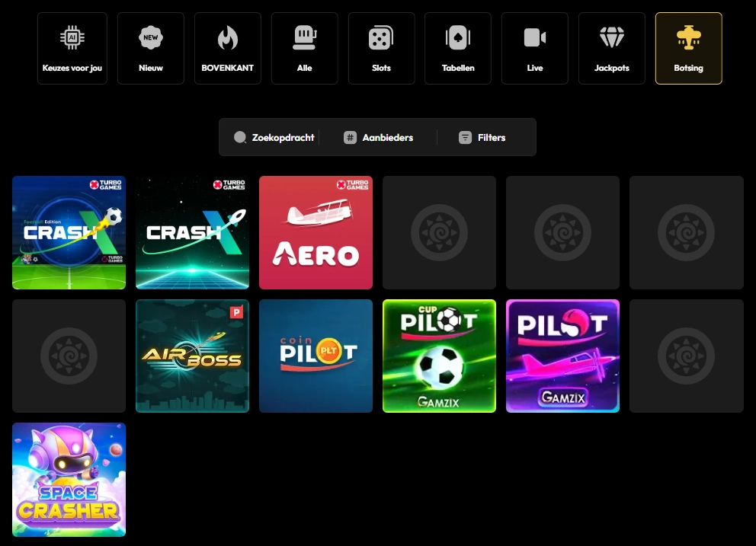Select the Nieuw category tab
The height and width of the screenshot is (546, 756).
(x=150, y=48)
